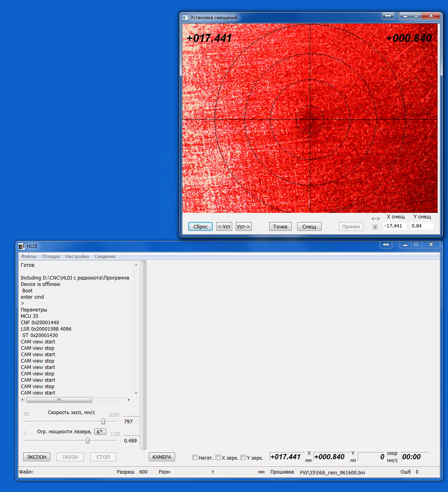This screenshot has width=448, height=492.
Task: Click the timer display 00:00
Action: point(415,457)
